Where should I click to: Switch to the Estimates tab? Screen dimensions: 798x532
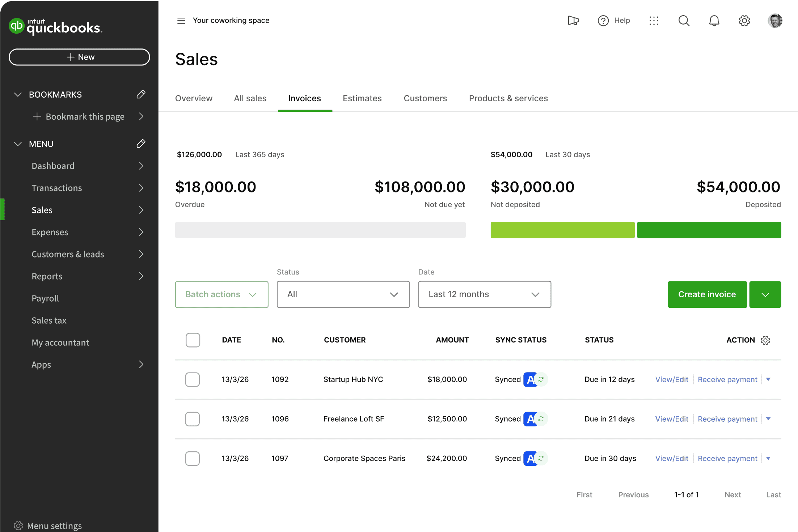(x=362, y=98)
